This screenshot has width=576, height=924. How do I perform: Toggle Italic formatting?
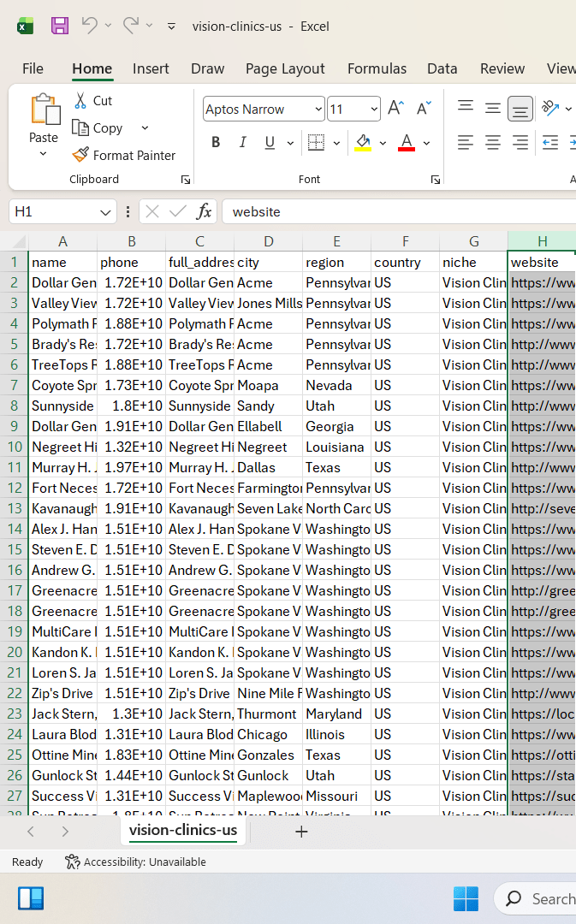[242, 142]
